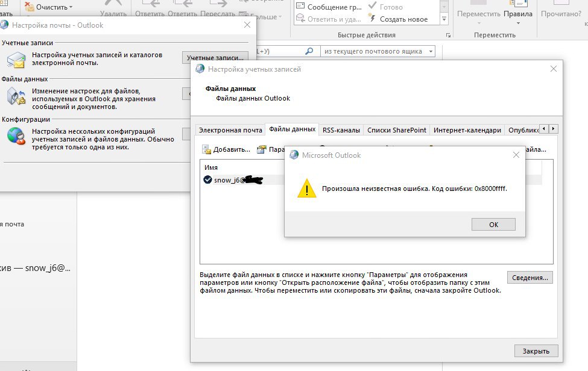588x371 pixels.
Task: Select the Файлы данных tab
Action: [292, 129]
